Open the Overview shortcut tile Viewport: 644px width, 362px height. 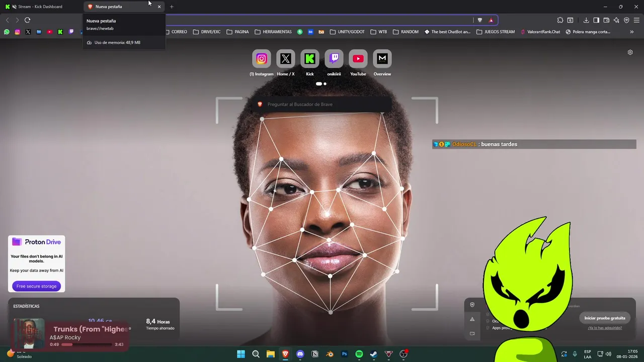[x=382, y=59]
